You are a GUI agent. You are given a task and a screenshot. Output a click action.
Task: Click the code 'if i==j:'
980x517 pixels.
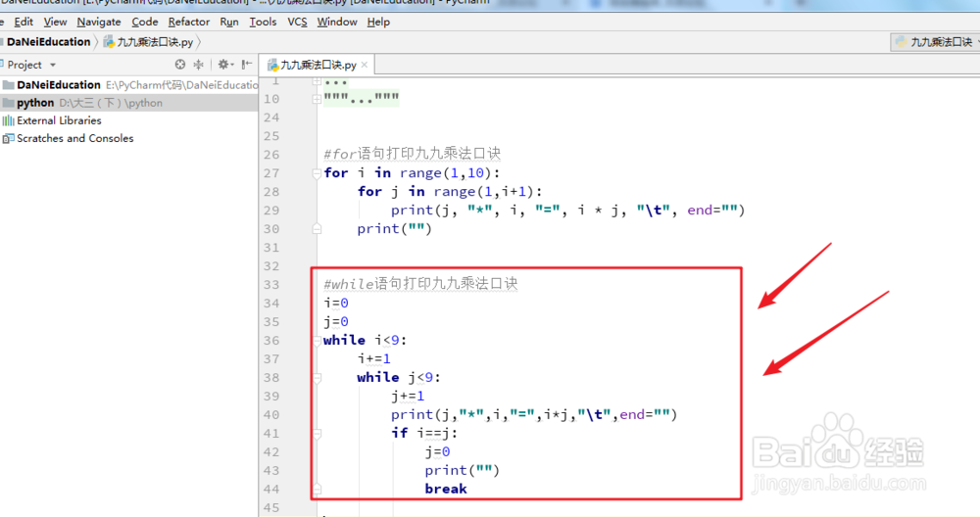(425, 434)
